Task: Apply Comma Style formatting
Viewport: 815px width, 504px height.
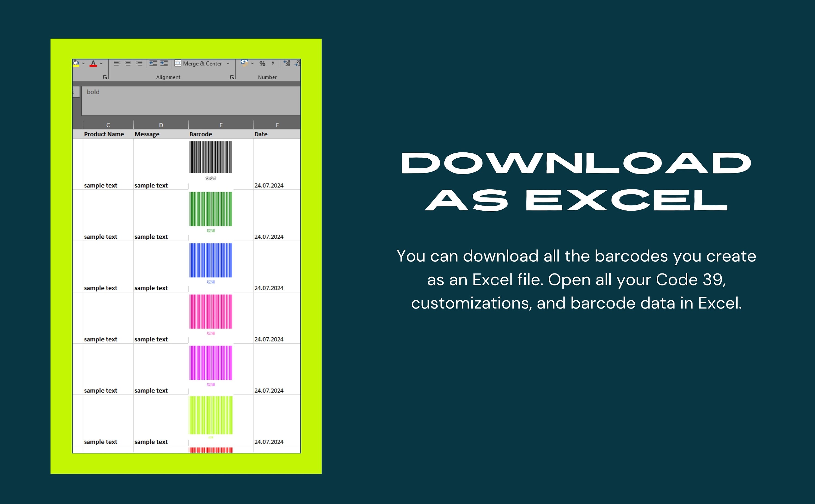Action: [x=272, y=63]
